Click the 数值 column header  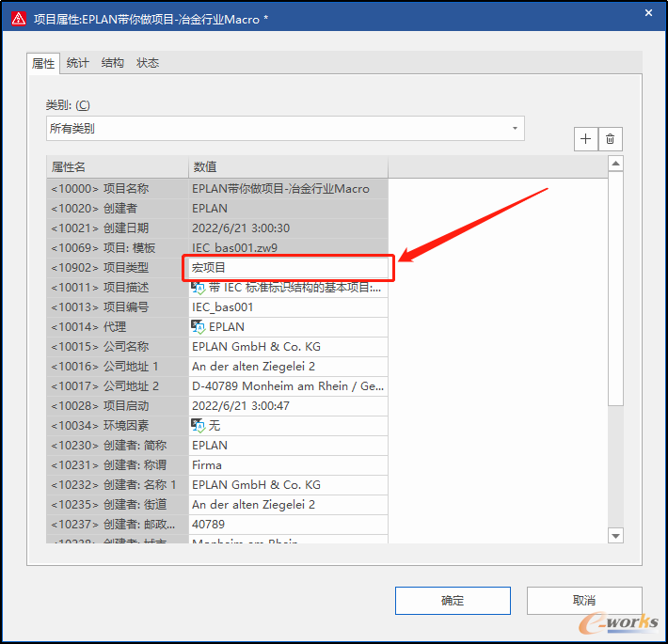click(x=289, y=166)
